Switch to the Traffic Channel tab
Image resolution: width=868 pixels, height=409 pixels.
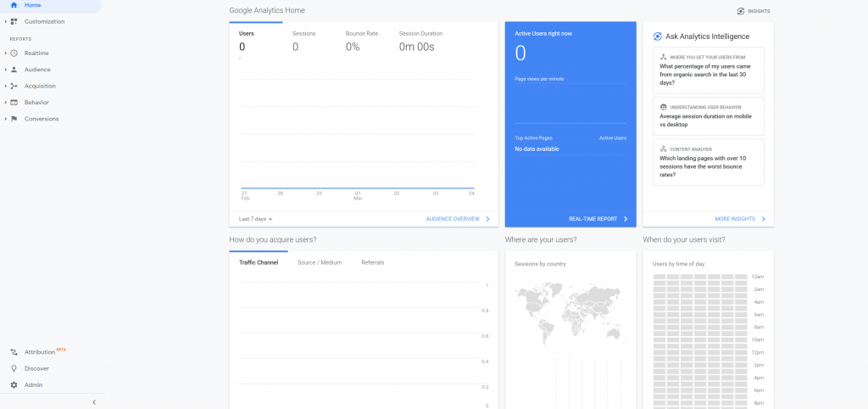click(259, 263)
